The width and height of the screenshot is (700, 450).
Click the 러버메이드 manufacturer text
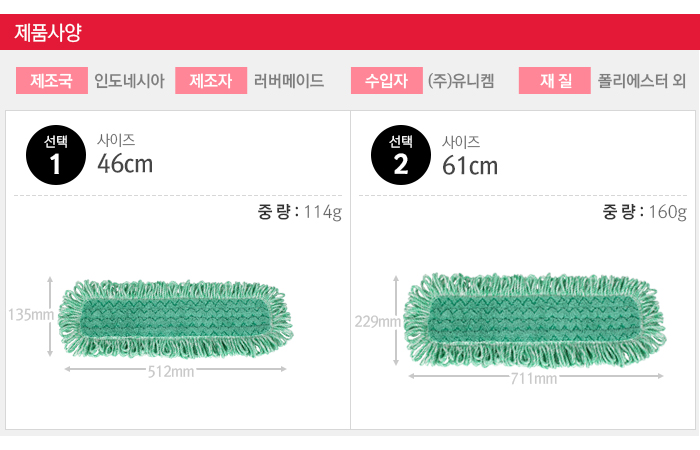[x=289, y=81]
